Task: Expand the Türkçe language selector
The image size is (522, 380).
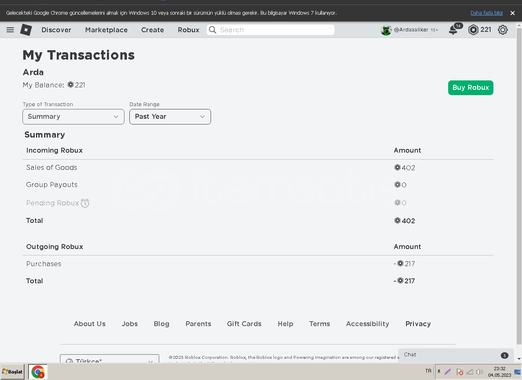Action: (x=109, y=359)
